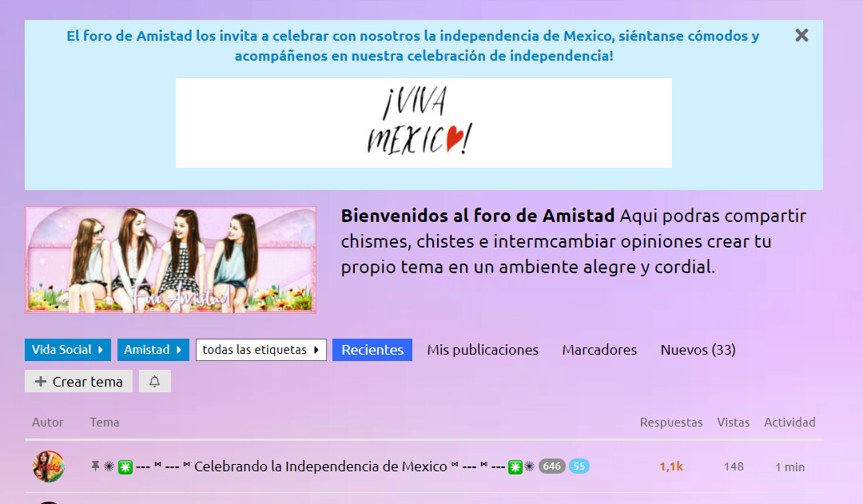This screenshot has height=504, width=863.
Task: Dismiss the Mexico independence banner
Action: coord(801,36)
